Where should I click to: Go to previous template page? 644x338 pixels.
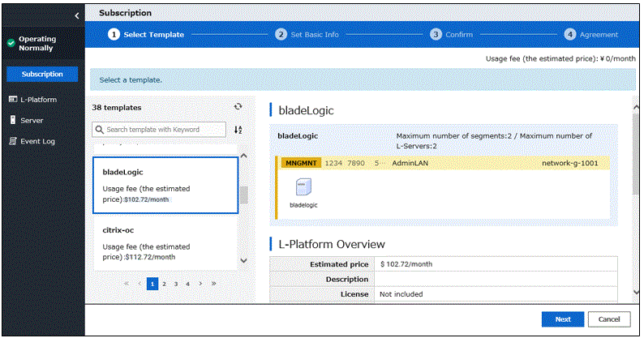tap(140, 284)
